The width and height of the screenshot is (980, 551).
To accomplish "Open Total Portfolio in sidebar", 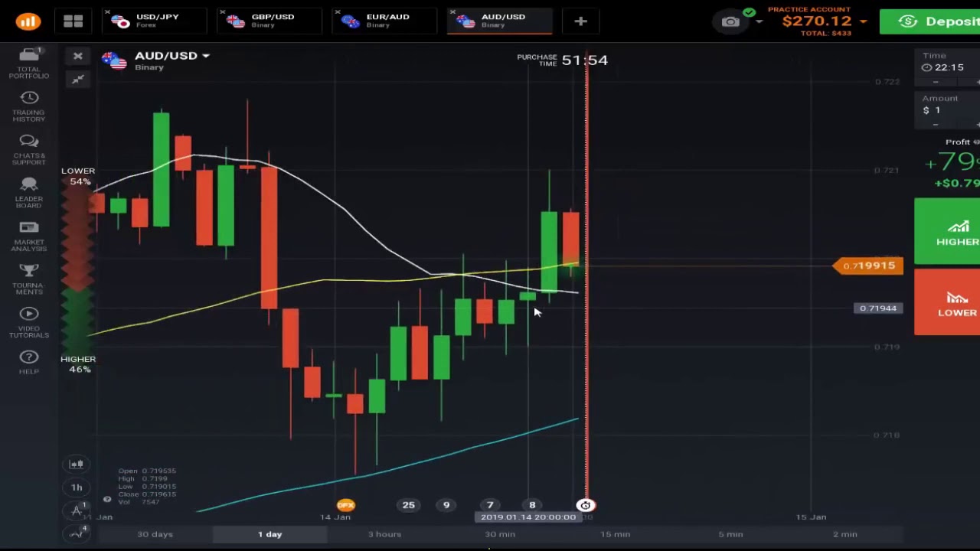I will point(29,64).
